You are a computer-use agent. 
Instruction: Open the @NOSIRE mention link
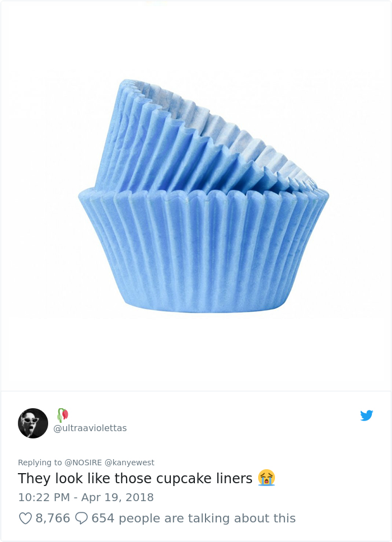80,462
